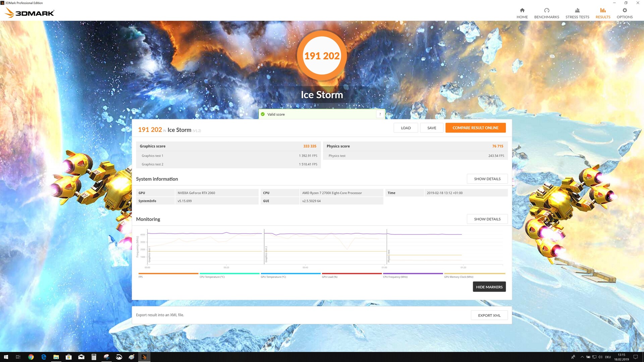Open the Home section

click(x=522, y=13)
